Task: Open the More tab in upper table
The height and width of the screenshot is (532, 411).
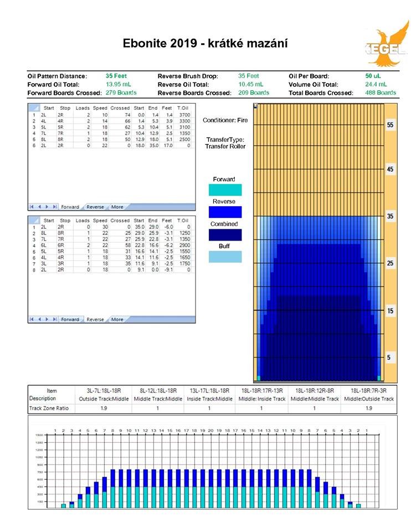Action: tap(117, 207)
